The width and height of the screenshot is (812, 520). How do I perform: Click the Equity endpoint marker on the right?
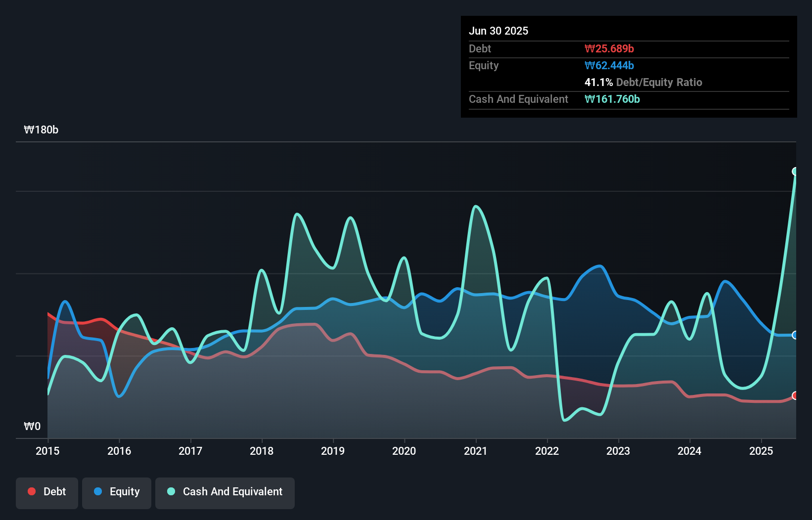795,335
